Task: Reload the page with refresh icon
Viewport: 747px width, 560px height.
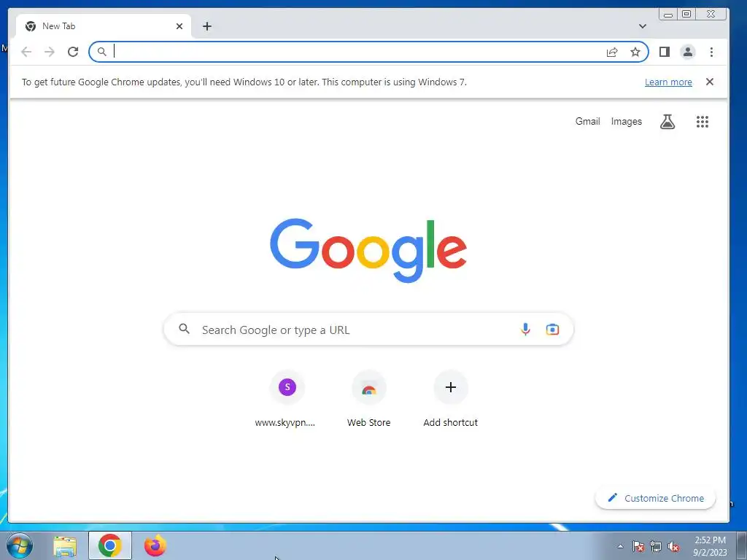Action: pyautogui.click(x=73, y=52)
